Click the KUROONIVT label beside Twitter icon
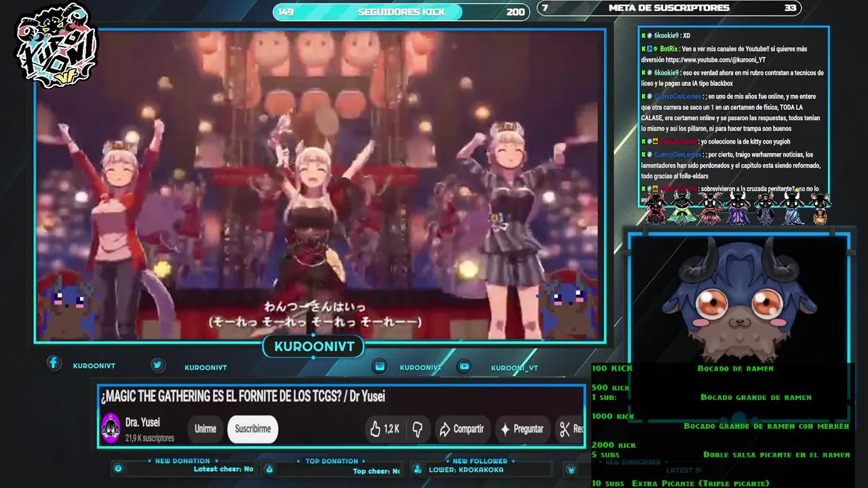 coord(205,367)
